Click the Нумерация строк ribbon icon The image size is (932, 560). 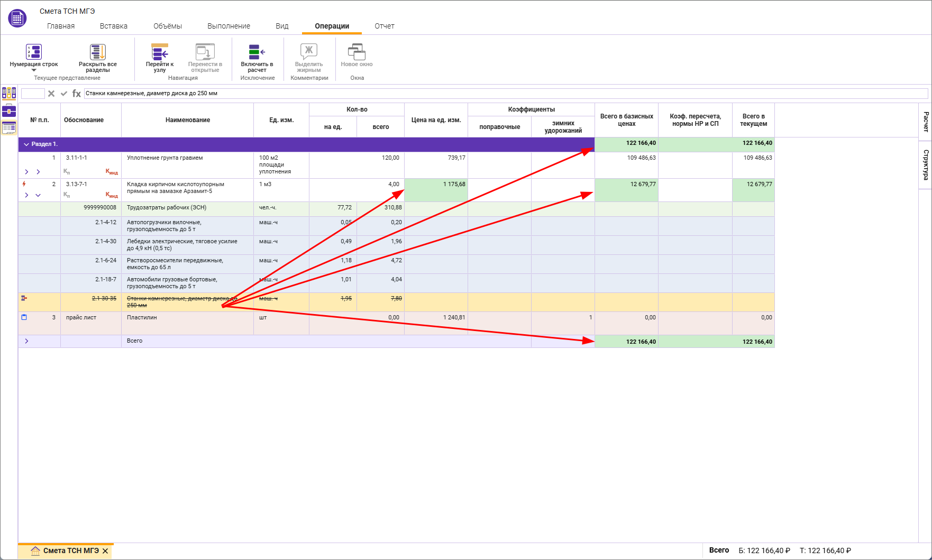[x=34, y=52]
